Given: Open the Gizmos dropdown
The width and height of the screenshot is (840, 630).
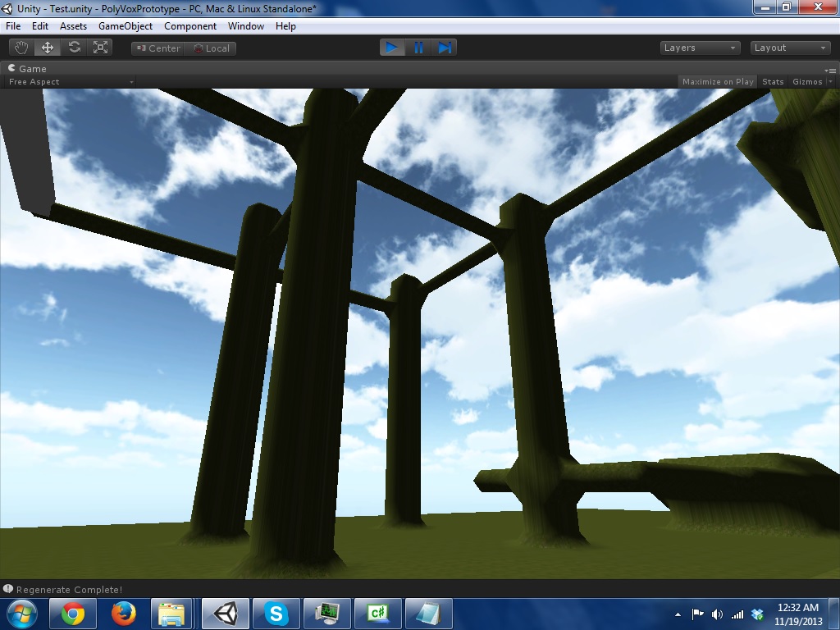Looking at the screenshot, I should coord(811,81).
